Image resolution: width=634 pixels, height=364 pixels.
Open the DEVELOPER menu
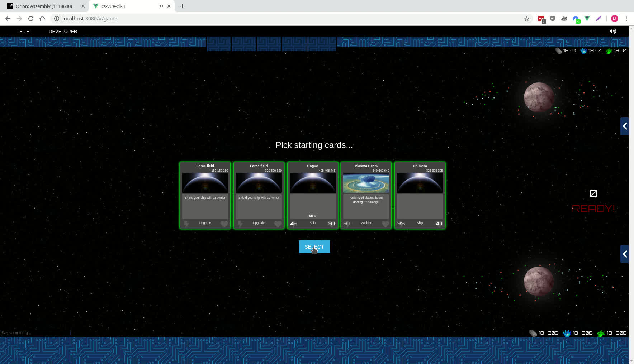(63, 31)
